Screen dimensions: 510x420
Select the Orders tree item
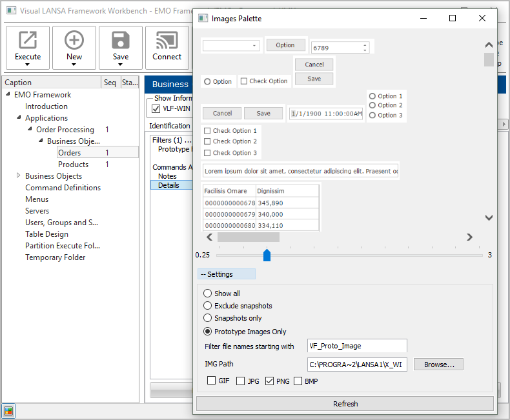tap(69, 152)
